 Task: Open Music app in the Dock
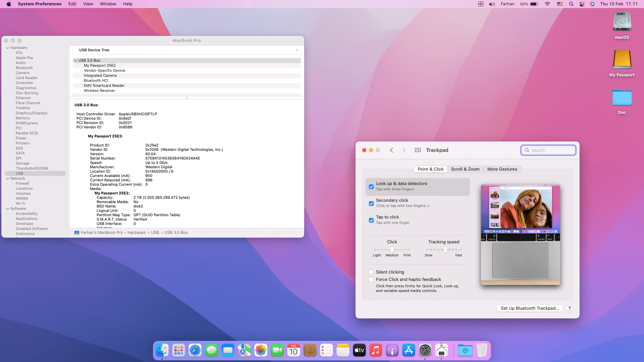coord(376,350)
